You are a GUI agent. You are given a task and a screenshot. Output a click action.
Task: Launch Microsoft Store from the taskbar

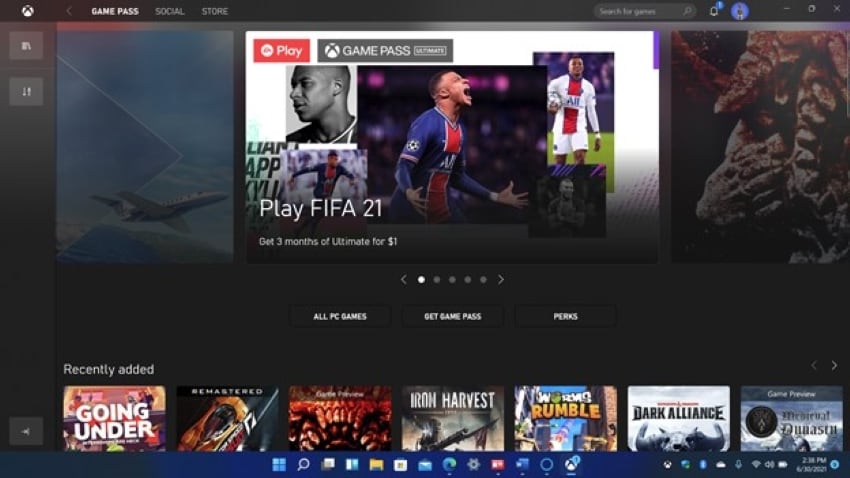point(401,464)
